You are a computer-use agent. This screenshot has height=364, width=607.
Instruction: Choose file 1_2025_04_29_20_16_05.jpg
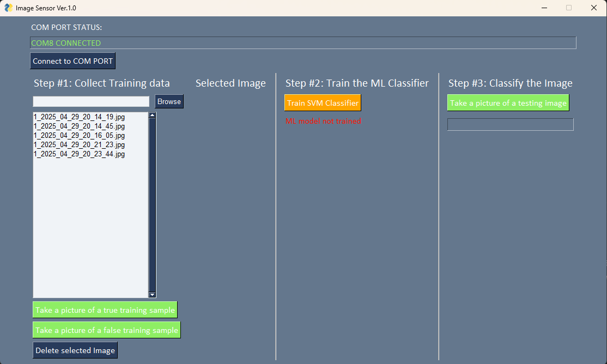tap(80, 136)
